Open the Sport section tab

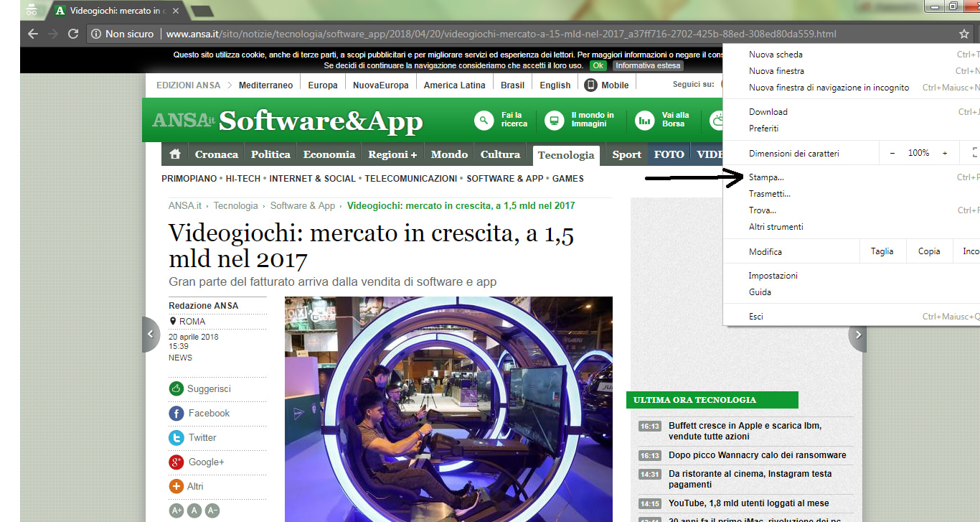[626, 154]
